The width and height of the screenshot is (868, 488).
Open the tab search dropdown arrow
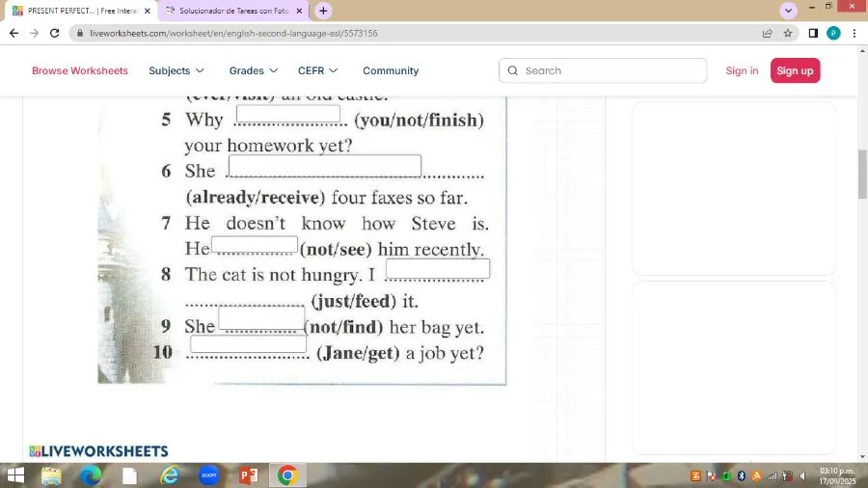click(788, 11)
